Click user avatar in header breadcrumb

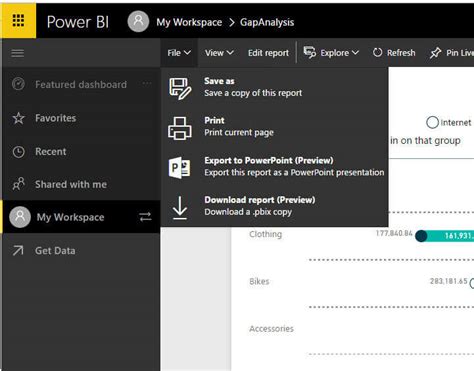click(x=138, y=22)
